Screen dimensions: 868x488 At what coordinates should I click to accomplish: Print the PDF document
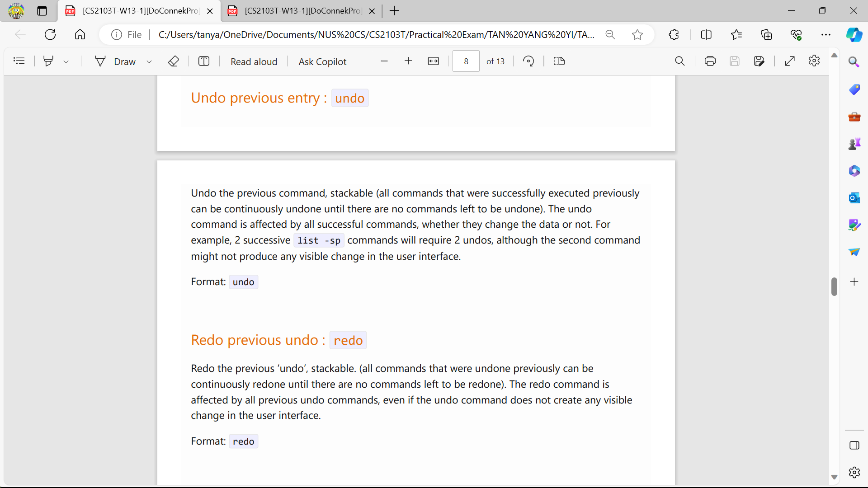point(710,61)
